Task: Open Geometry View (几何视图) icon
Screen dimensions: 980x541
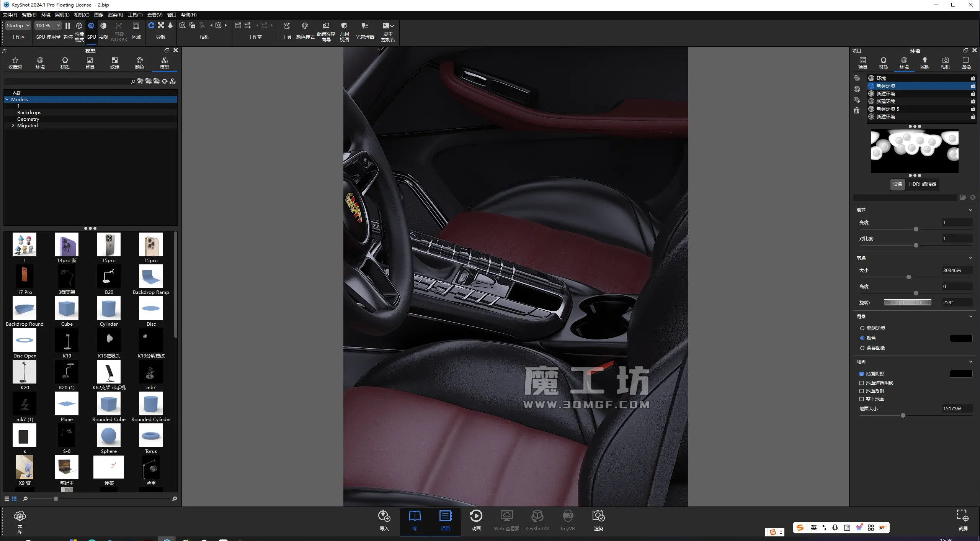Action: click(x=344, y=26)
